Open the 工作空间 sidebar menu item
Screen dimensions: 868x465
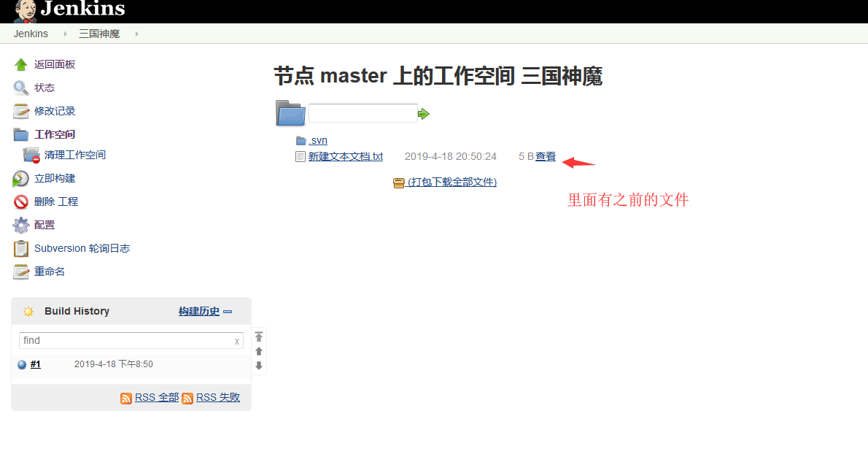(55, 134)
